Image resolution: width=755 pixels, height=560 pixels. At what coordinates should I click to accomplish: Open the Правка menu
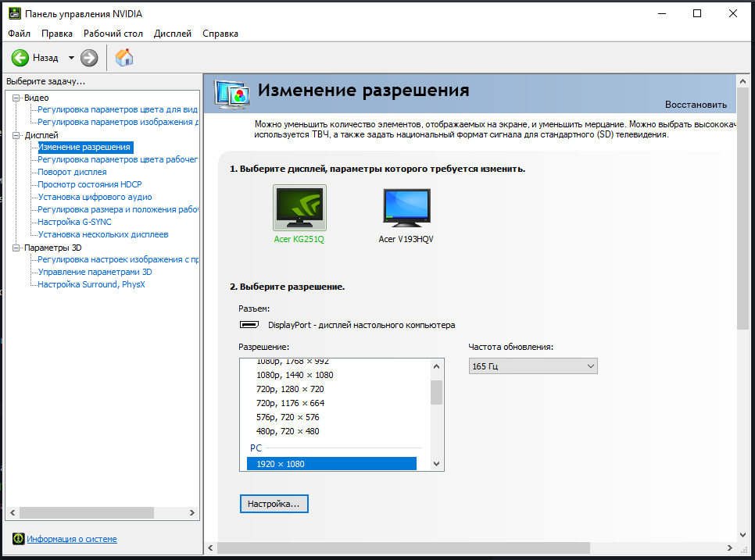pos(57,34)
